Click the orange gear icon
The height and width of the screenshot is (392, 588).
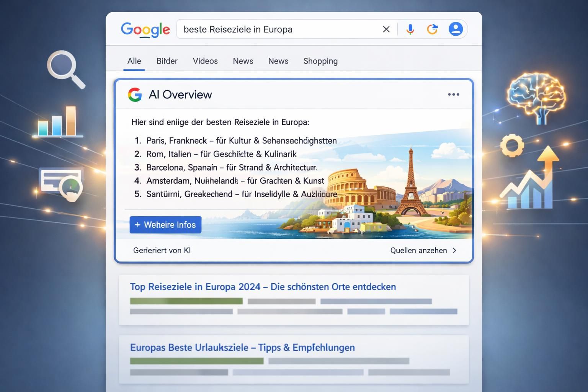[512, 145]
